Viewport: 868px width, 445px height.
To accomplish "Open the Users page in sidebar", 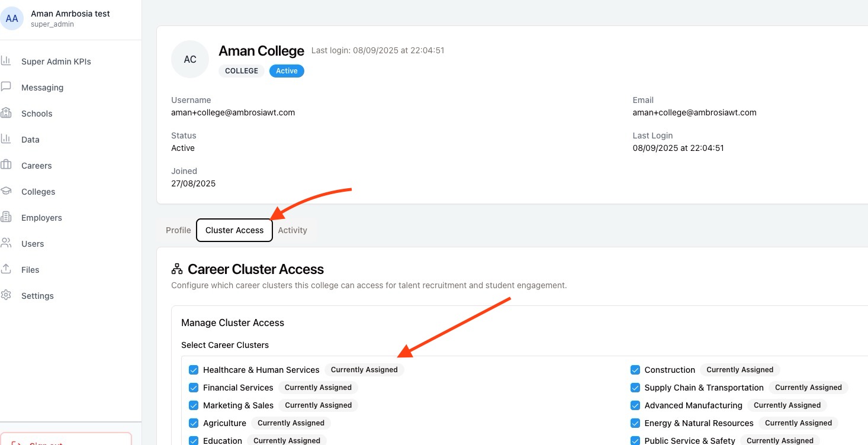I will (33, 244).
